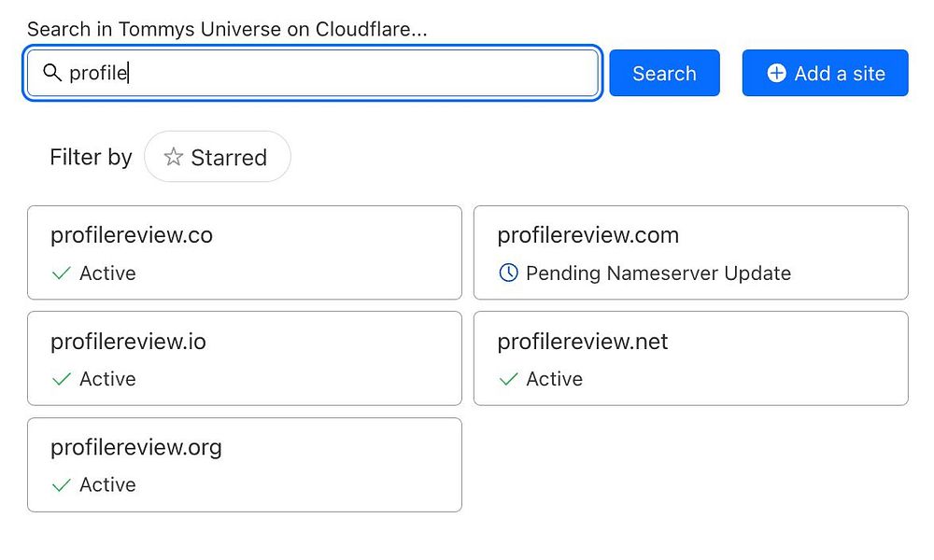Click the plus icon on Add a site
Viewport: 934px width, 560px height.
tap(776, 73)
